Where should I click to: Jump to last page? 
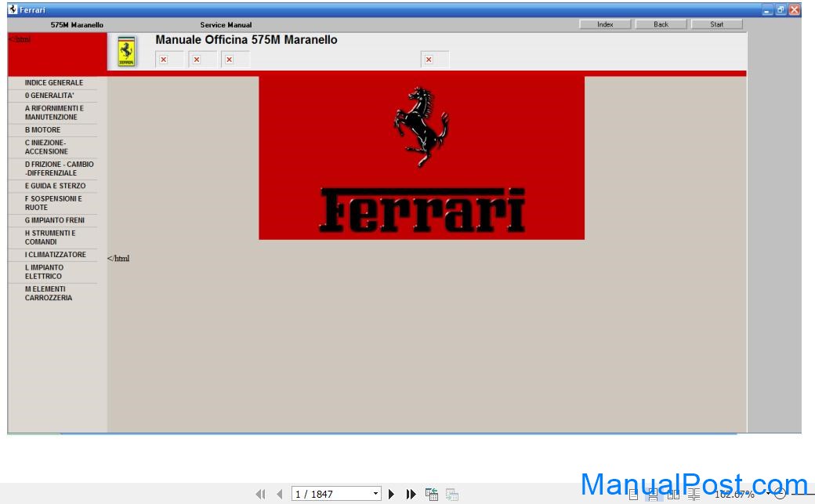[x=411, y=494]
